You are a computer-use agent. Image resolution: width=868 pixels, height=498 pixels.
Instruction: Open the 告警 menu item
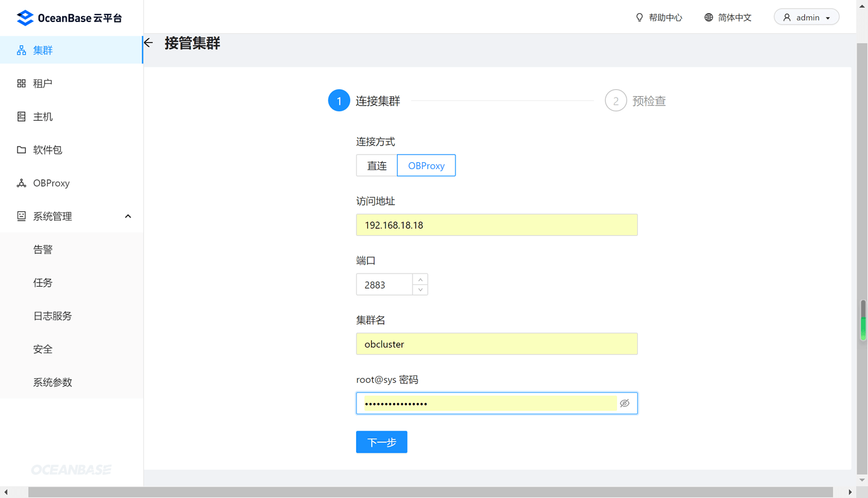coord(43,249)
